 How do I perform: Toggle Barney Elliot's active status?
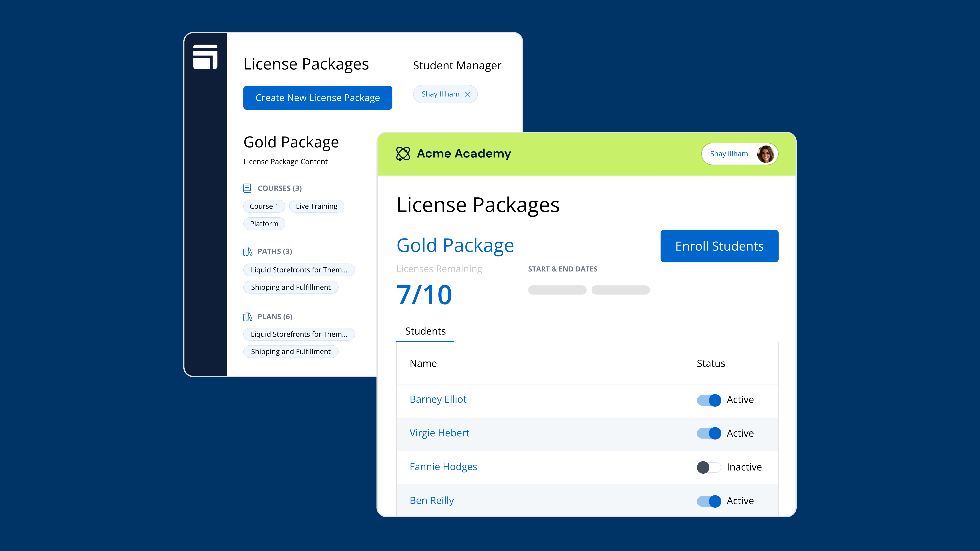(709, 400)
